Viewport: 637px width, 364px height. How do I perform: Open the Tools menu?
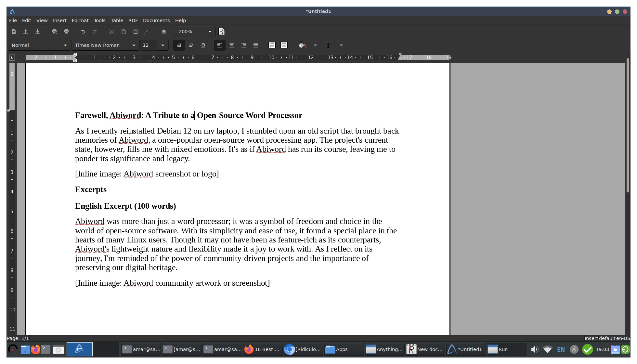[100, 20]
